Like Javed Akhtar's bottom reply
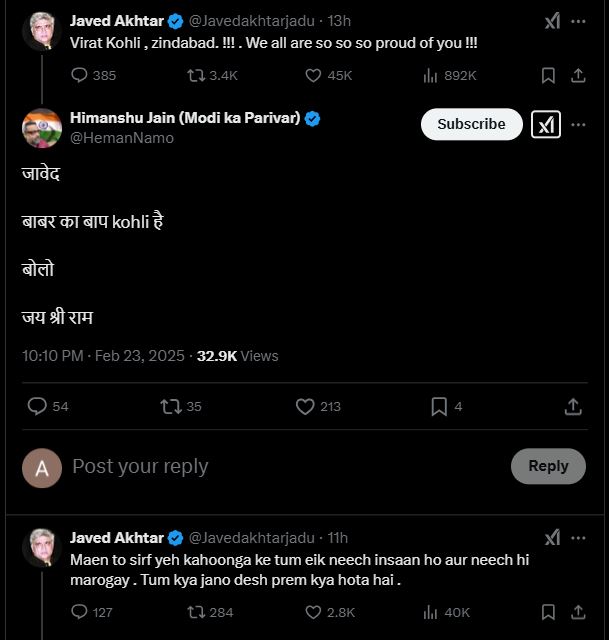Image resolution: width=609 pixels, height=640 pixels. (x=313, y=612)
